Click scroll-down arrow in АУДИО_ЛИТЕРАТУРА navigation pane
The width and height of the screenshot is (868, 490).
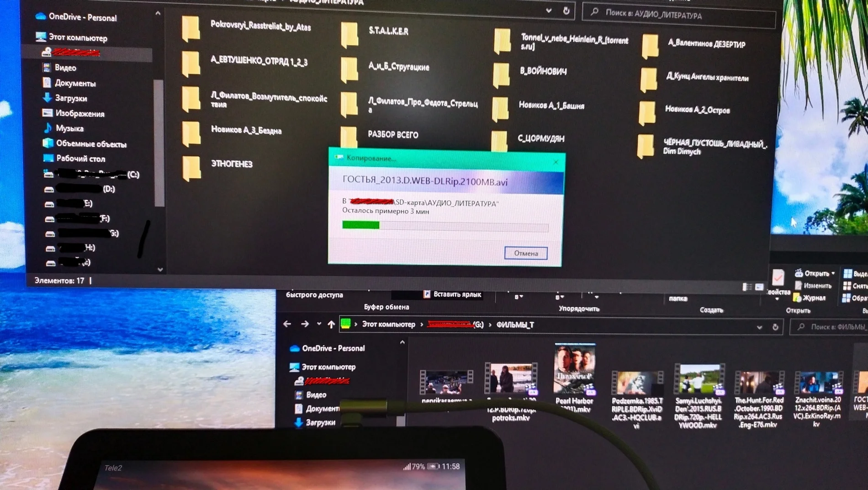click(x=160, y=270)
